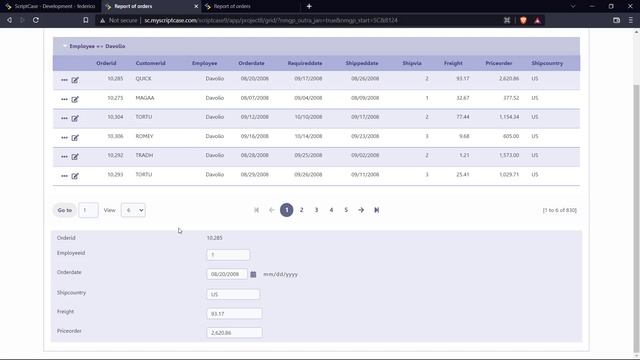
Task: Open details menu for order 10,293
Action: 64,176
